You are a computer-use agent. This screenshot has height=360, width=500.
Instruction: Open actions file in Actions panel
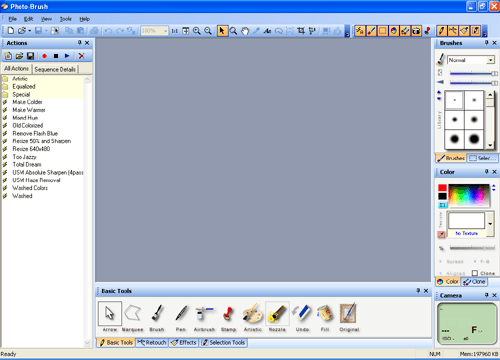pyautogui.click(x=19, y=56)
